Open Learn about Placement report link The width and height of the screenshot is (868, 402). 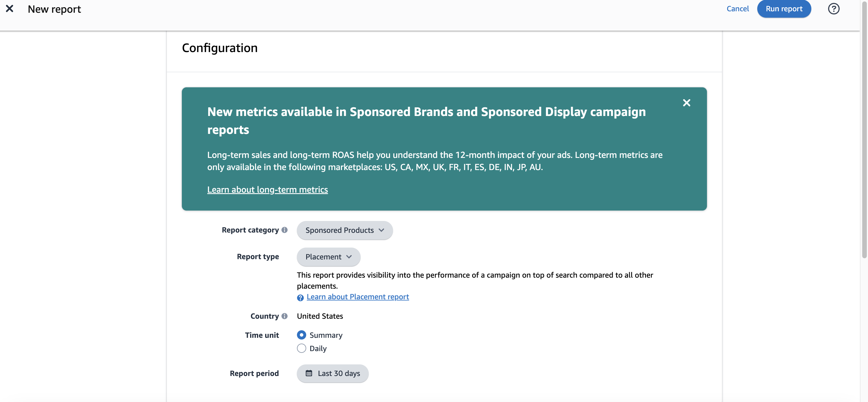click(357, 297)
